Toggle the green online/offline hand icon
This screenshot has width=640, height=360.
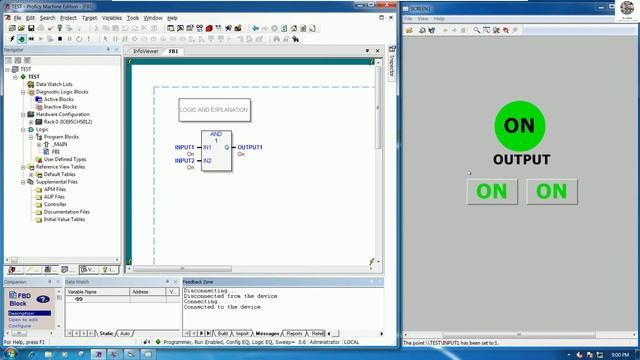click(22, 39)
